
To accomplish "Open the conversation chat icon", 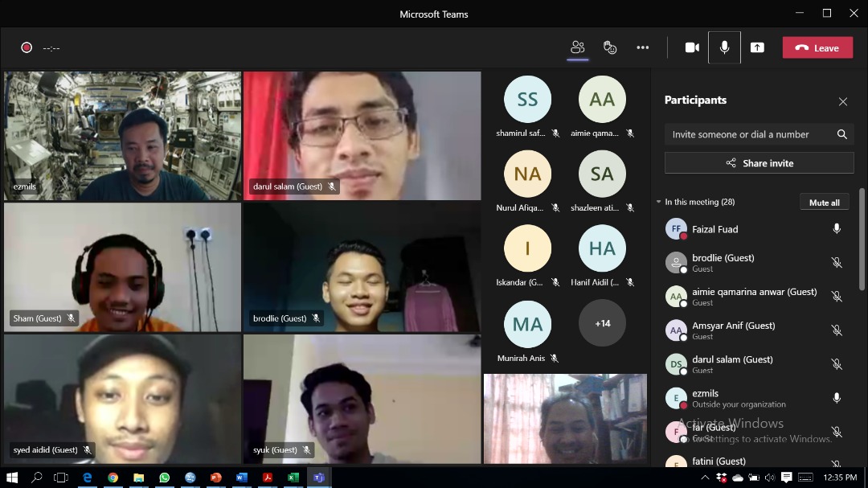I will pyautogui.click(x=610, y=47).
